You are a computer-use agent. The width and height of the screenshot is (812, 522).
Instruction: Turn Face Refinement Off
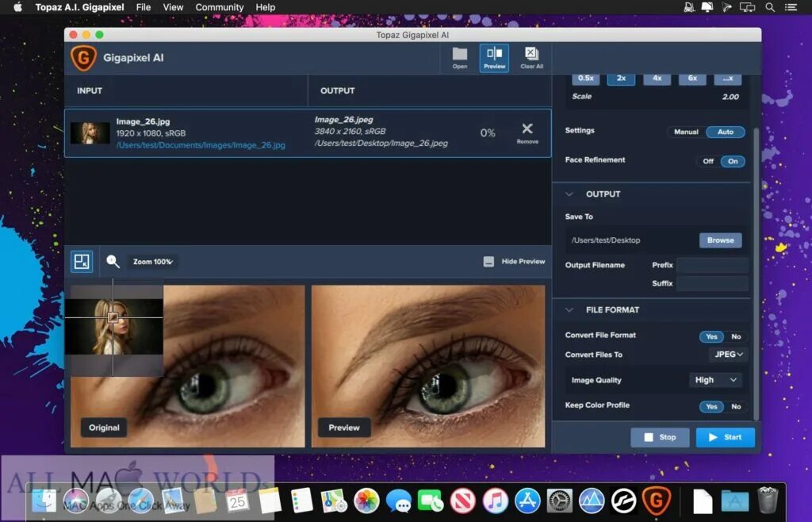[x=708, y=162]
